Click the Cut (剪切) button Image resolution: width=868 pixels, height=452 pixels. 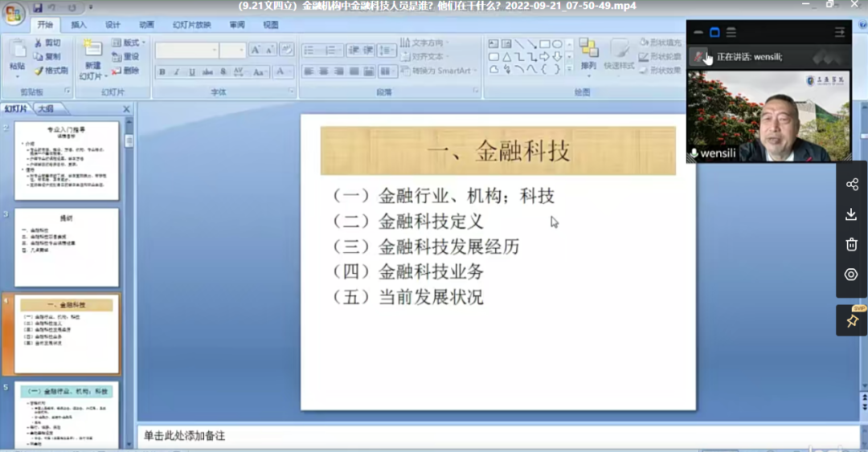point(47,43)
